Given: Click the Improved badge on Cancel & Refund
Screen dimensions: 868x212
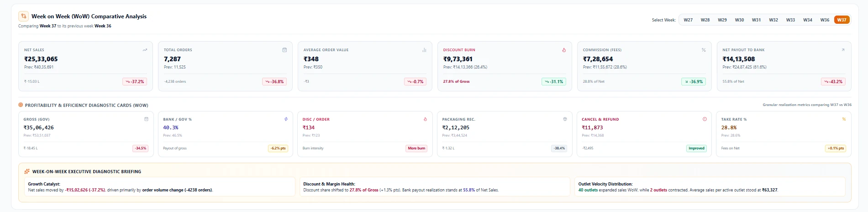Looking at the screenshot, I should [697, 148].
